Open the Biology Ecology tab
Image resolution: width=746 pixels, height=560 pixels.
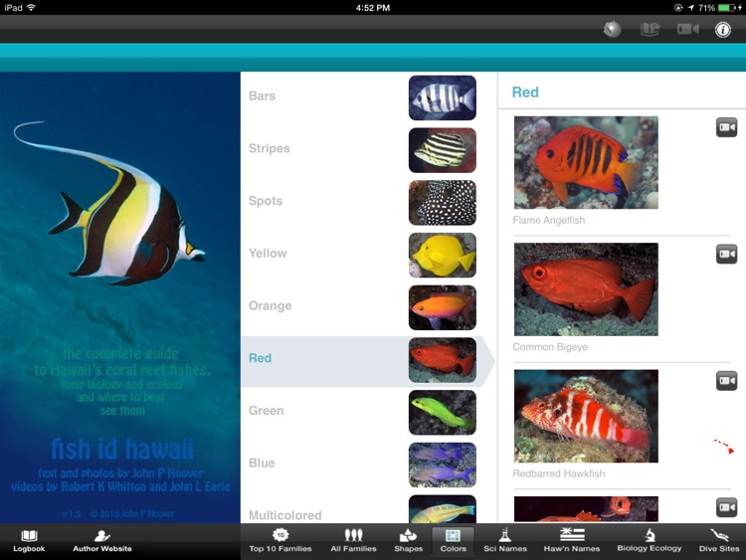click(650, 541)
